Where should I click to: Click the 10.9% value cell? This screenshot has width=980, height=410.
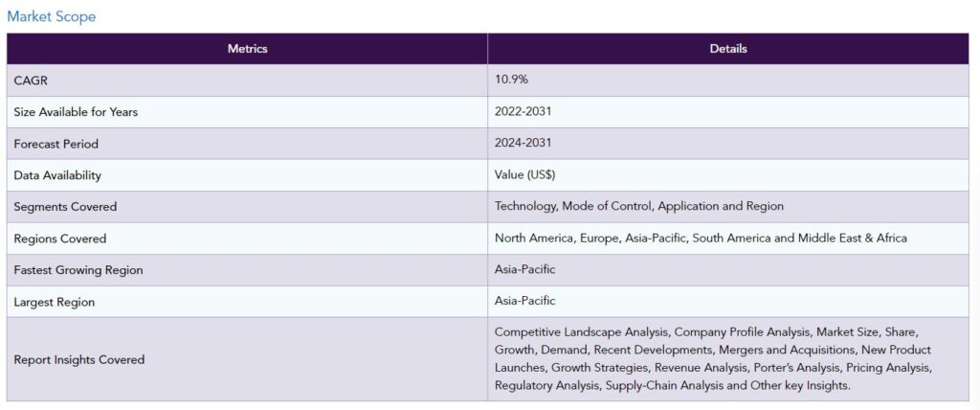click(x=728, y=80)
